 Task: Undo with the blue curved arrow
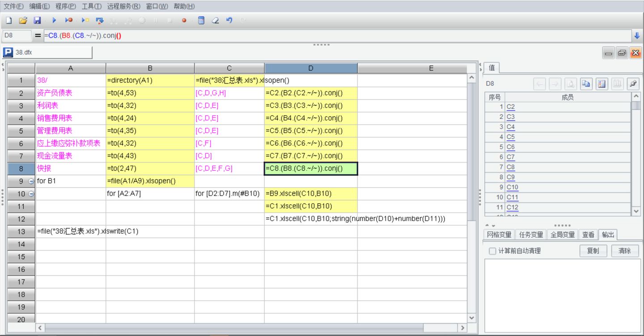[x=229, y=21]
